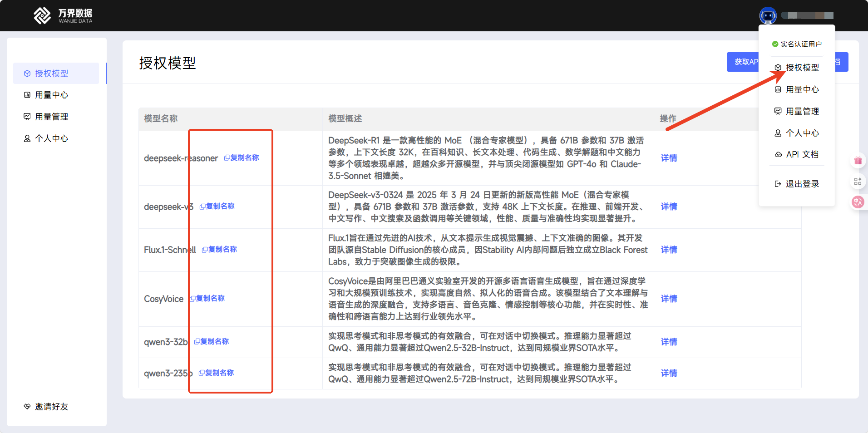
Task: Click the 退出登录 exit icon
Action: click(x=778, y=184)
